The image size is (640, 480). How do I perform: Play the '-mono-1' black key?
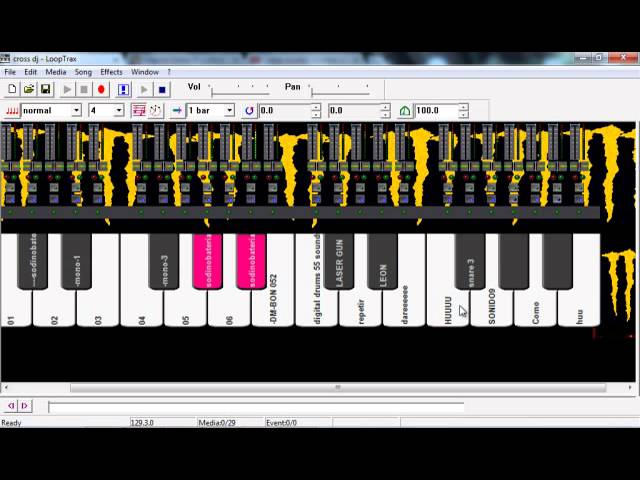(76, 261)
